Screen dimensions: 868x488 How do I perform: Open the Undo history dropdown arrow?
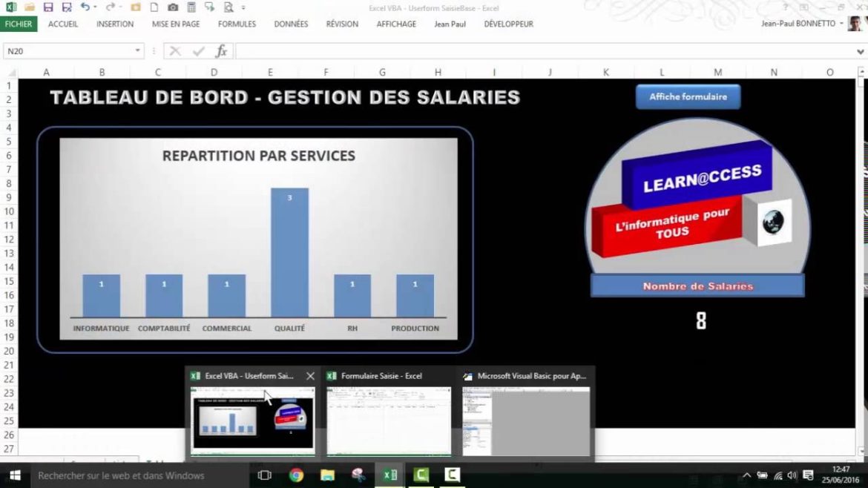click(95, 7)
